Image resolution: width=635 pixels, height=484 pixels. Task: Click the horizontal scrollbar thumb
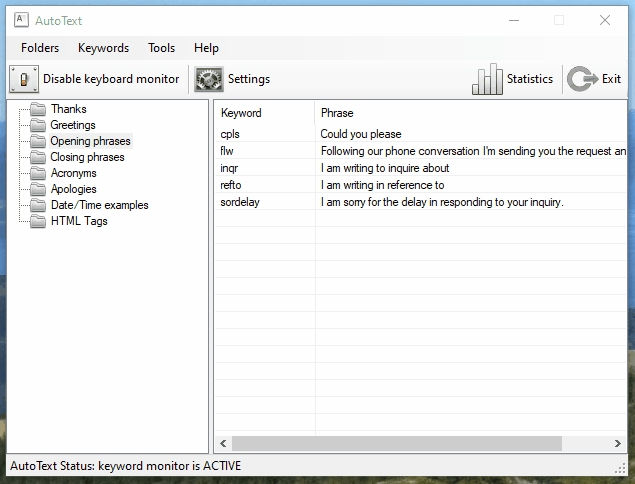pos(396,443)
